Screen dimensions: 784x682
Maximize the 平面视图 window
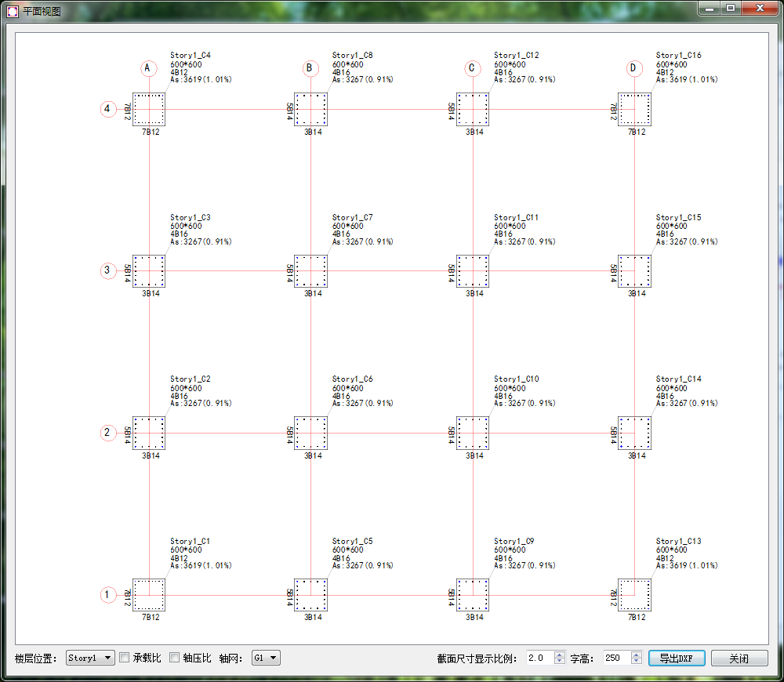(731, 9)
